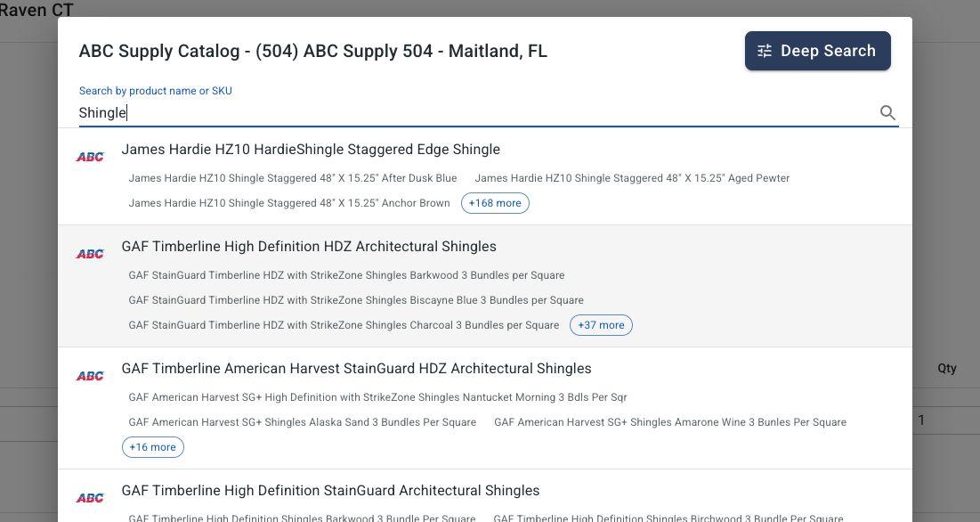Viewport: 980px width, 522px height.
Task: Click ABC logo beside Timberline StainGuard Architectural Shingles
Action: click(x=90, y=498)
